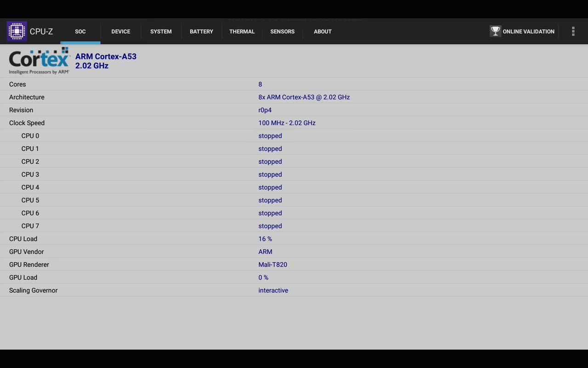Click the revision value r0p4
588x368 pixels.
click(265, 110)
